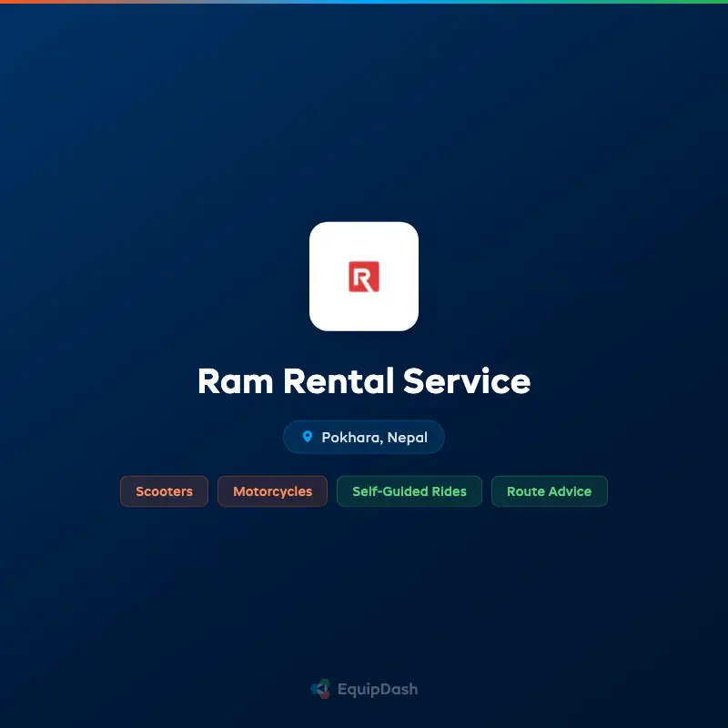Click the Ram Rental Service title
Image resolution: width=728 pixels, height=728 pixels.
pyautogui.click(x=363, y=381)
